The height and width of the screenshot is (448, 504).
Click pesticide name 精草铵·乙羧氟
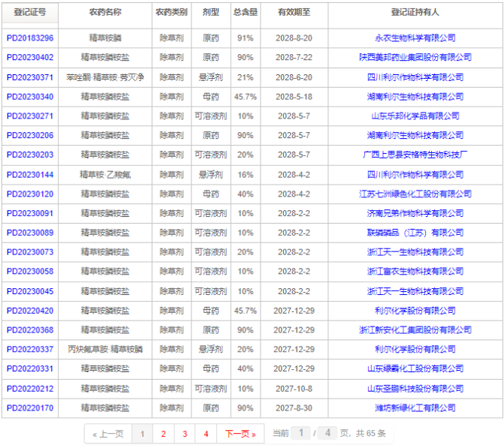105,175
